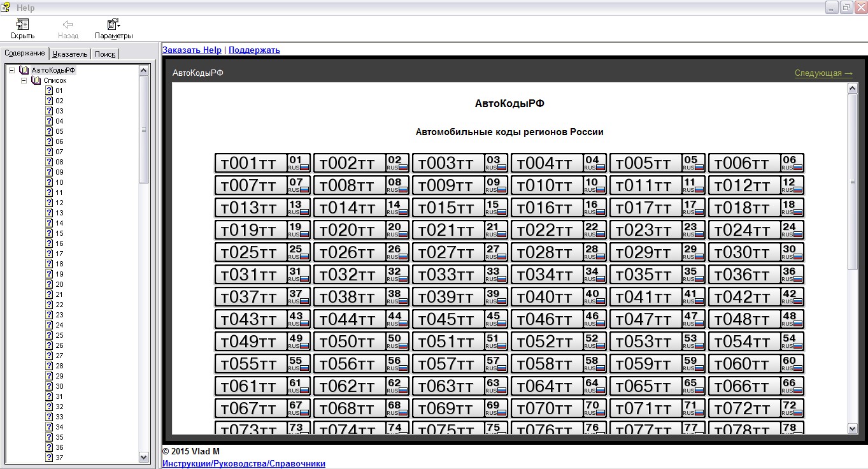Image resolution: width=868 pixels, height=469 pixels.
Task: Select topic 33 in contents tree
Action: (59, 417)
